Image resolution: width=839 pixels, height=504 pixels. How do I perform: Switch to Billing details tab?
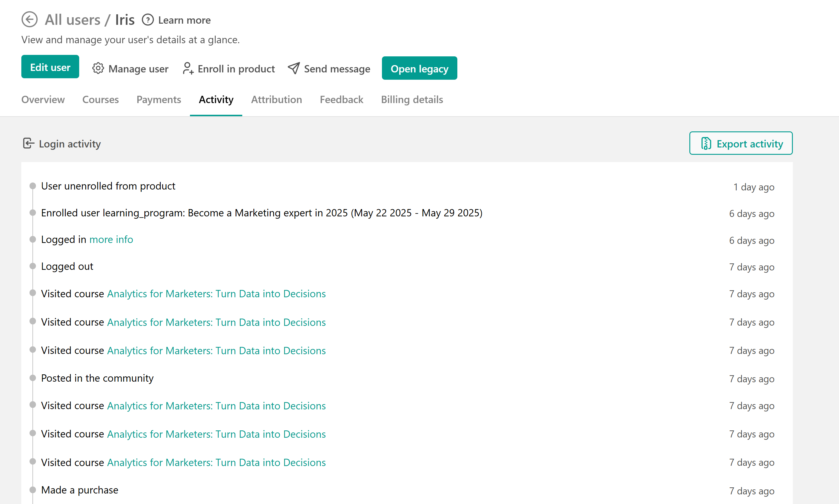pyautogui.click(x=411, y=100)
